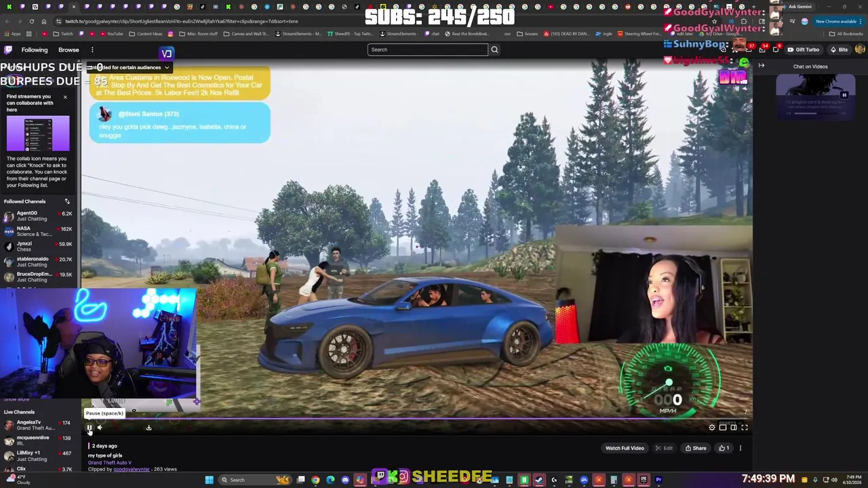868x488 pixels.
Task: Open Discord from taskbar
Action: [x=345, y=480]
